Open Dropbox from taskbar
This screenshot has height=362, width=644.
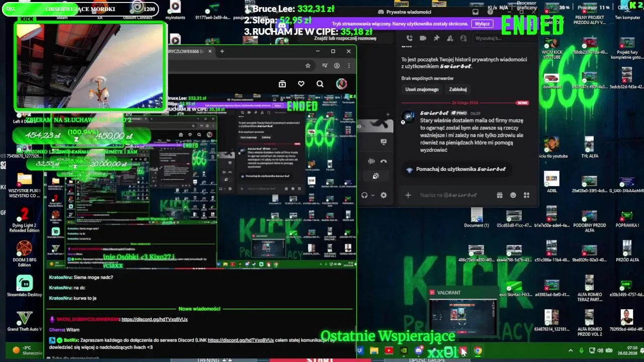pos(360,350)
